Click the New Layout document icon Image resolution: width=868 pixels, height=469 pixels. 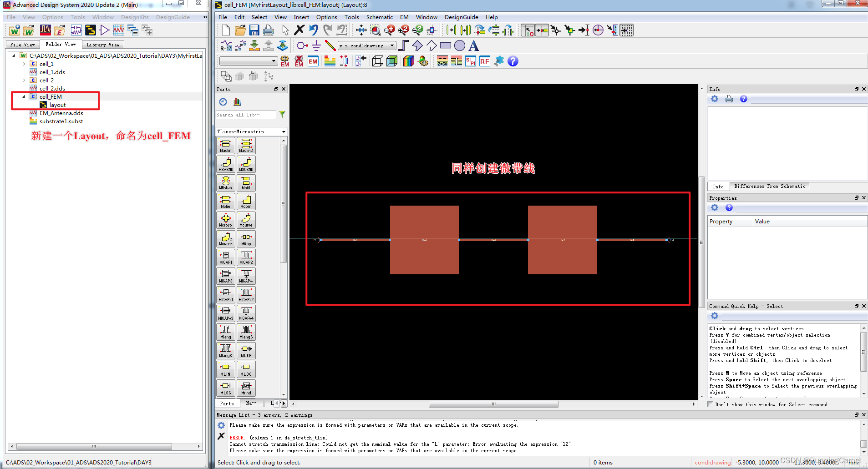click(226, 30)
